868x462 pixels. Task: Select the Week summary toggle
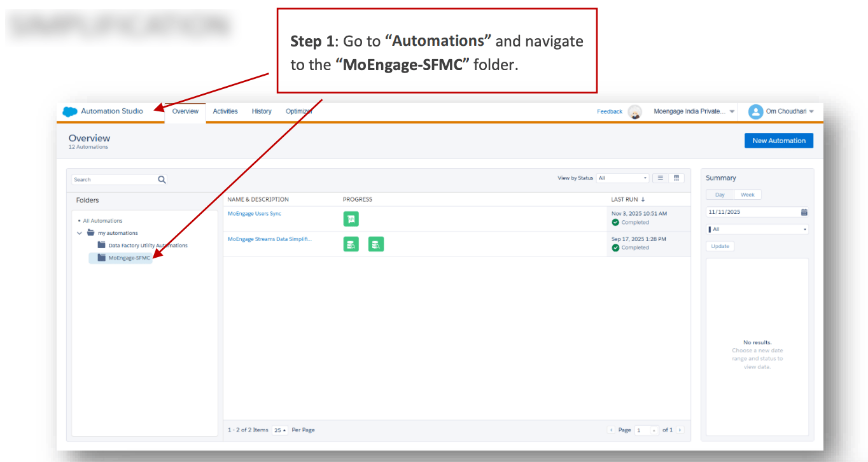click(748, 195)
